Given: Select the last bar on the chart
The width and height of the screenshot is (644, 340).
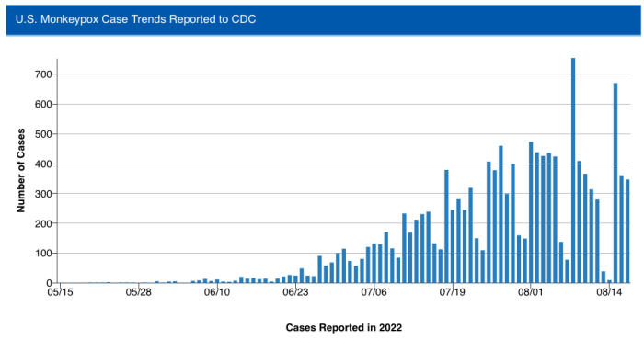Looking at the screenshot, I should coord(627,232).
